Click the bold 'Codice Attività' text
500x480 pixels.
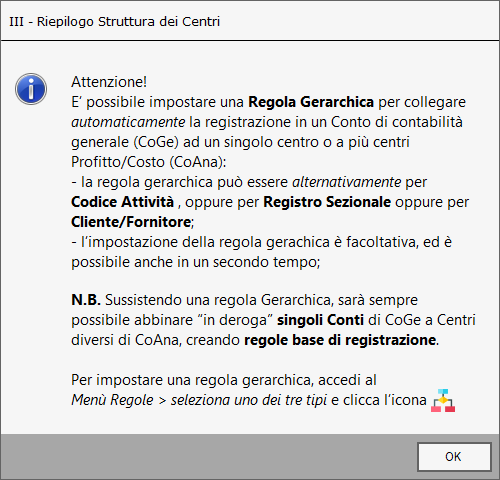coord(123,202)
